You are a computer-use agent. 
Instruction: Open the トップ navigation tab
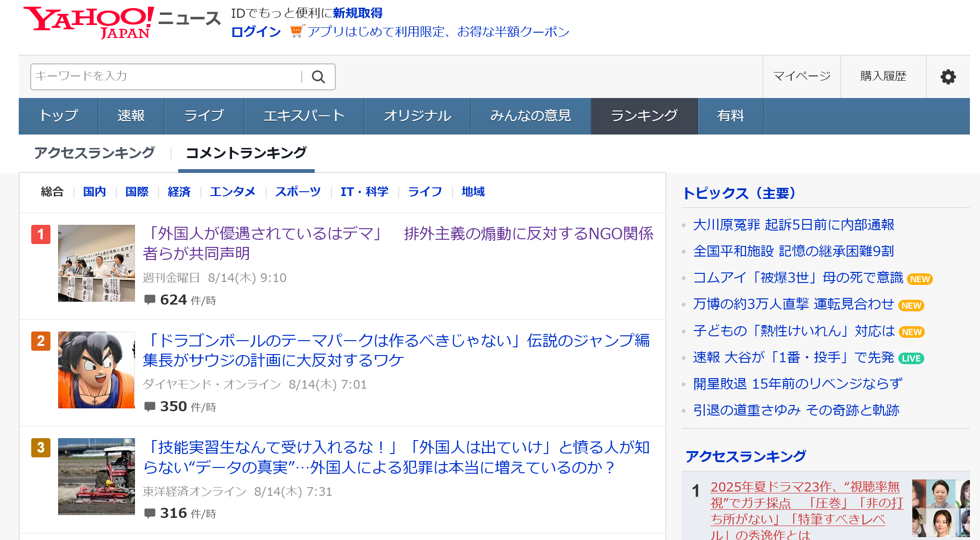tap(59, 116)
